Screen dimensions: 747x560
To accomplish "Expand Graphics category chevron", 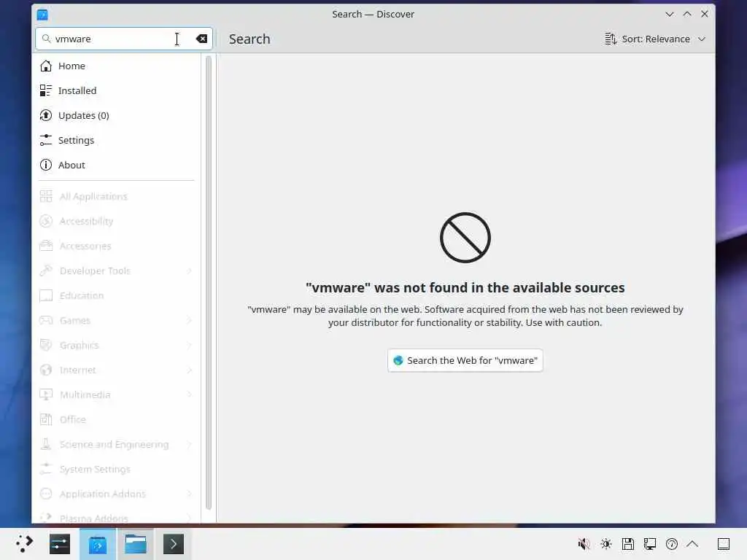I will point(190,345).
